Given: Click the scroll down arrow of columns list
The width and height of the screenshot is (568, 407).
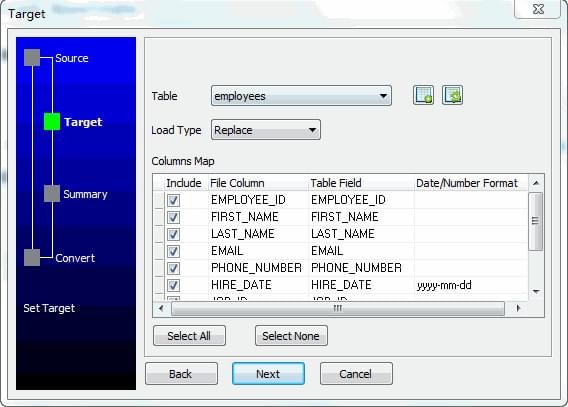Looking at the screenshot, I should [x=536, y=291].
